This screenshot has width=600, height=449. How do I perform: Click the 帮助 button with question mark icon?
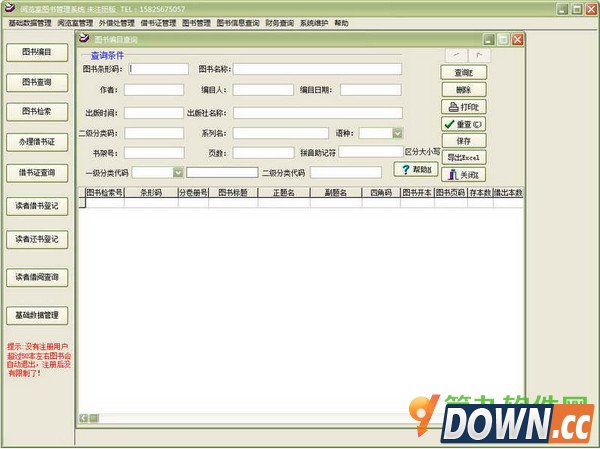(x=416, y=169)
